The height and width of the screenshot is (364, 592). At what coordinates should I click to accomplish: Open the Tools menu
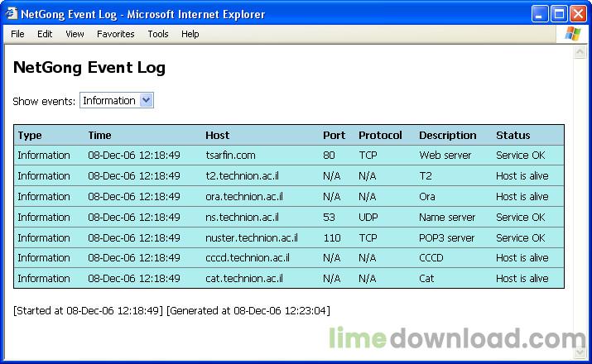[x=158, y=34]
